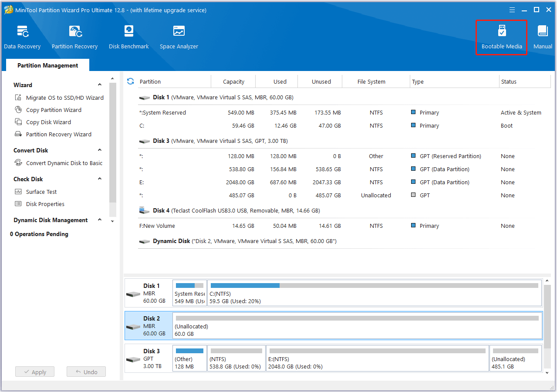Collapse the Wizard section
This screenshot has height=392, width=557.
pyautogui.click(x=100, y=85)
